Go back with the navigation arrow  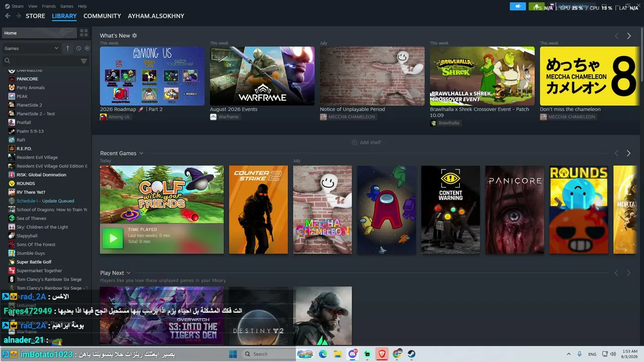8,16
